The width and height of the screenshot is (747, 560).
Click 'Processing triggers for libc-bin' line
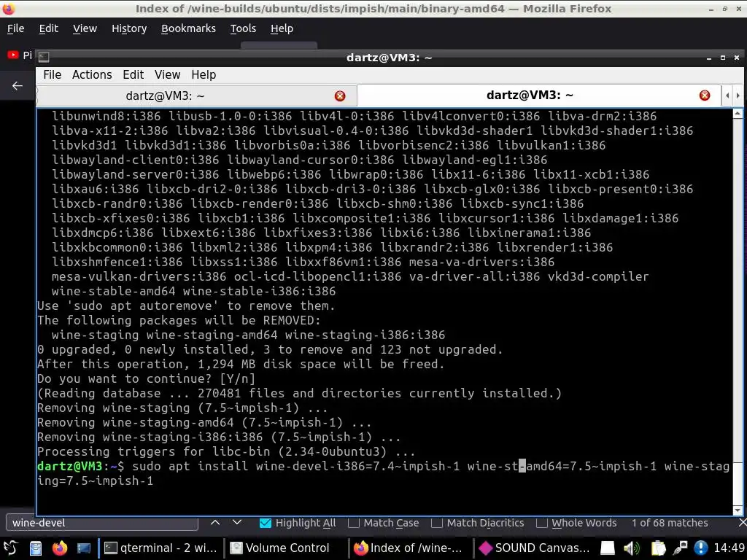[x=226, y=452]
